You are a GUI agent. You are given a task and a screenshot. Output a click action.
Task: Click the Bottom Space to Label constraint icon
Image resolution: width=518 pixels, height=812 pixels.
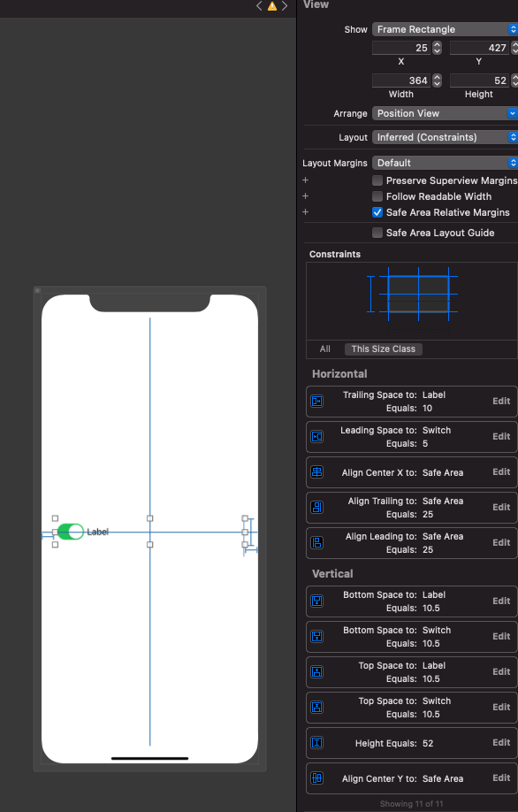(317, 601)
